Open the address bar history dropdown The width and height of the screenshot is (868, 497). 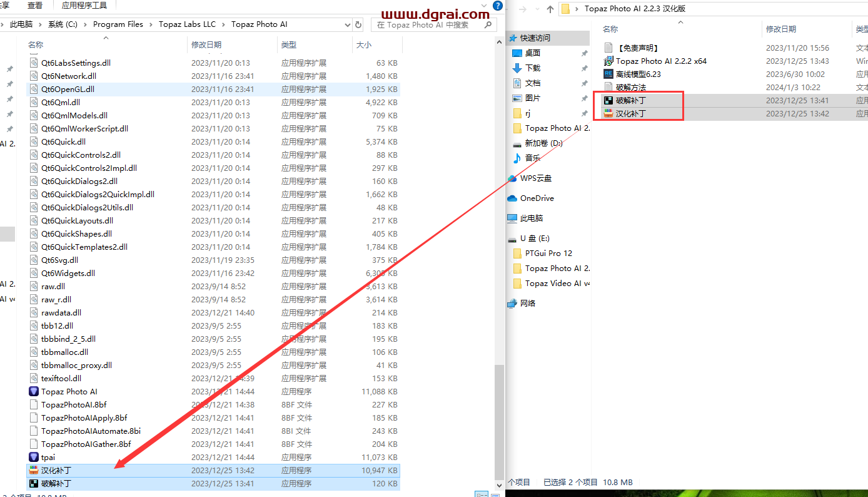pyautogui.click(x=348, y=24)
